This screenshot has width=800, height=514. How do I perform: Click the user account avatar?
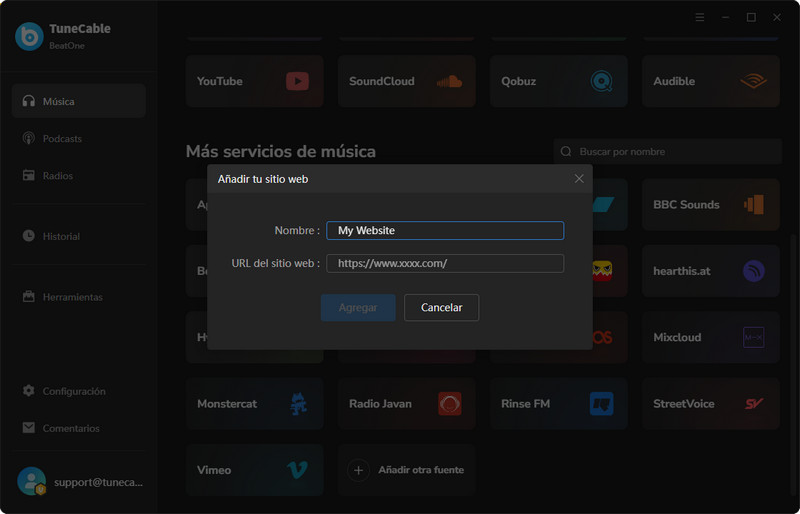click(x=32, y=481)
